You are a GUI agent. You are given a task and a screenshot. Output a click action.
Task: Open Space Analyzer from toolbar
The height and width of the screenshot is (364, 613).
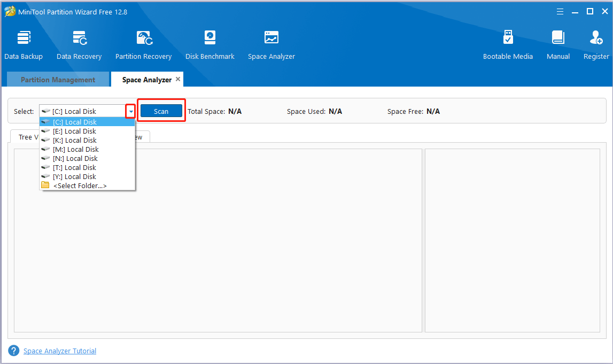click(x=271, y=45)
